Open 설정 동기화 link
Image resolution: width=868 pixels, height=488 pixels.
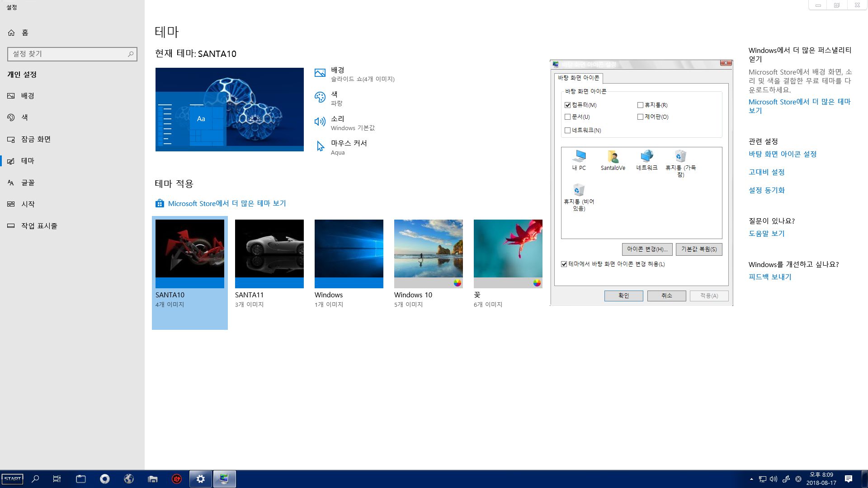click(x=767, y=190)
